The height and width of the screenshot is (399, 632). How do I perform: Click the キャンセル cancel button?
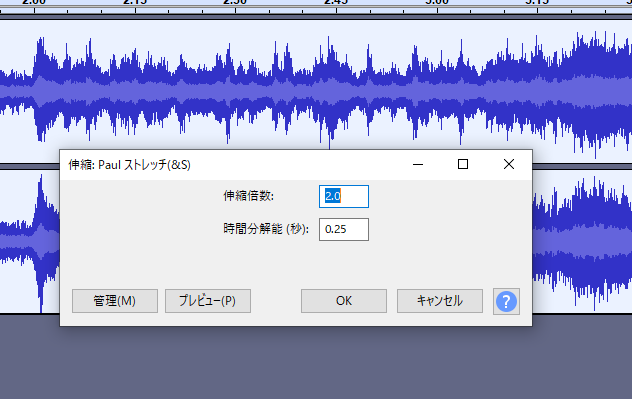tap(440, 301)
